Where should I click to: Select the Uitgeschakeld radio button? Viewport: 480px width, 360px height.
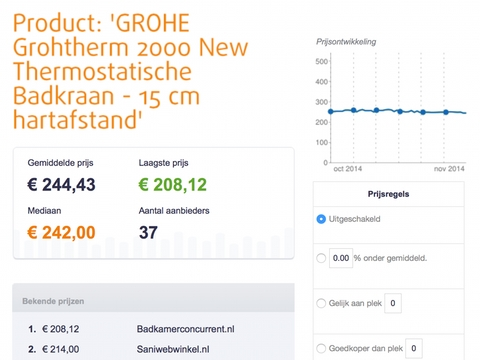(321, 219)
